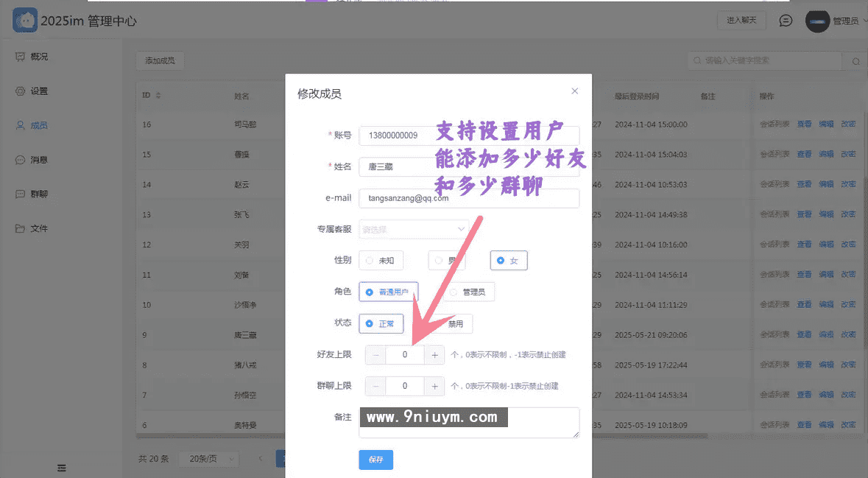Screen dimensions: 868x478
Task: Select the 设置 settings icon
Action: [18, 91]
